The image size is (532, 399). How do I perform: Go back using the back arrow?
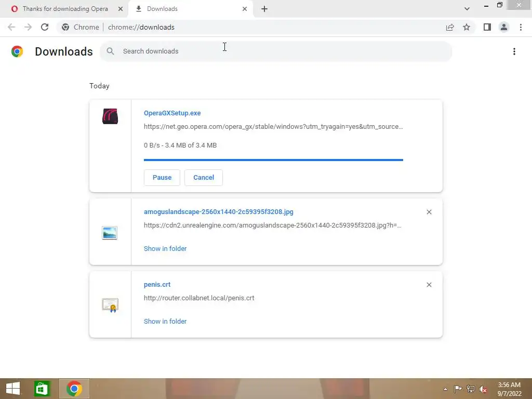coord(11,27)
